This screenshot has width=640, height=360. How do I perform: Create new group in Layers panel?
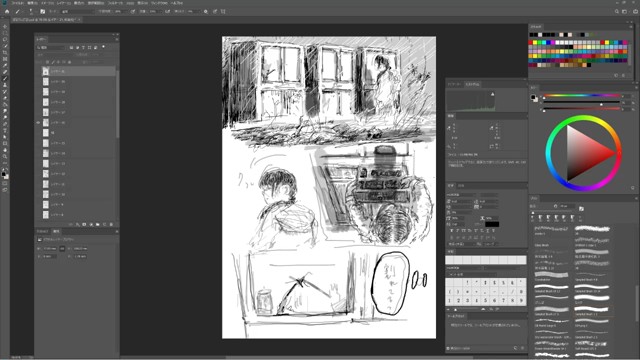98,224
